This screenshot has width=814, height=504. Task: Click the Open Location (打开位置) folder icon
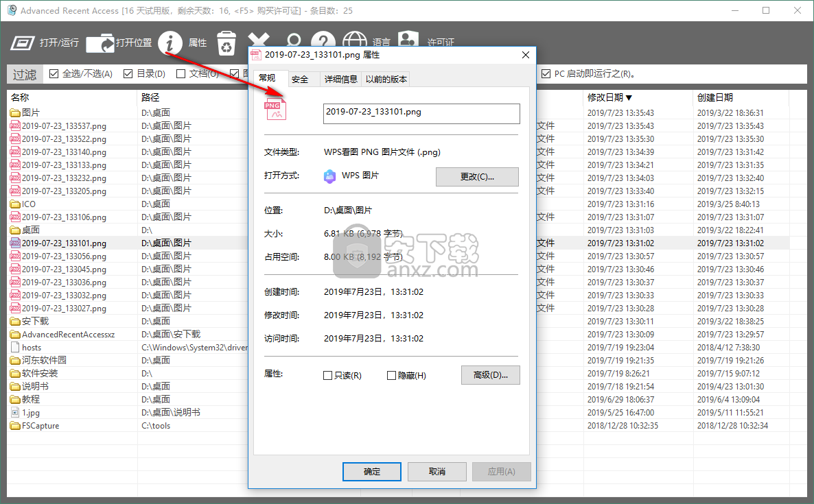(100, 43)
